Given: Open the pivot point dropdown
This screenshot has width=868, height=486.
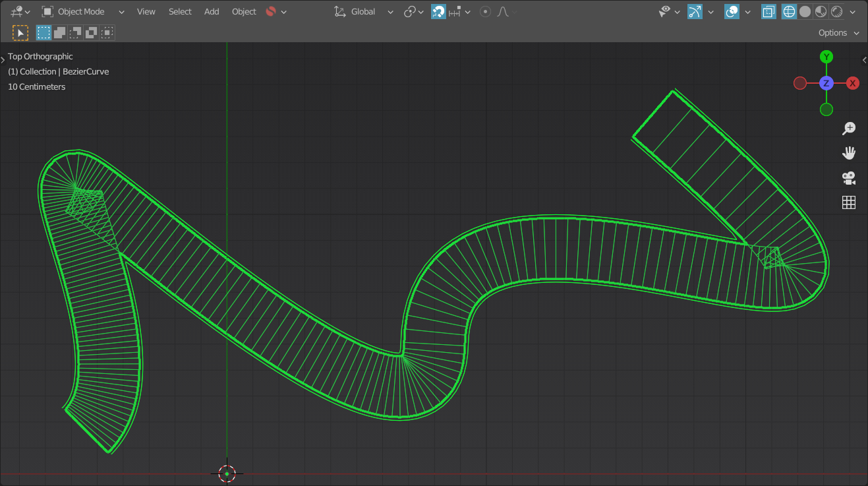Looking at the screenshot, I should (x=414, y=12).
